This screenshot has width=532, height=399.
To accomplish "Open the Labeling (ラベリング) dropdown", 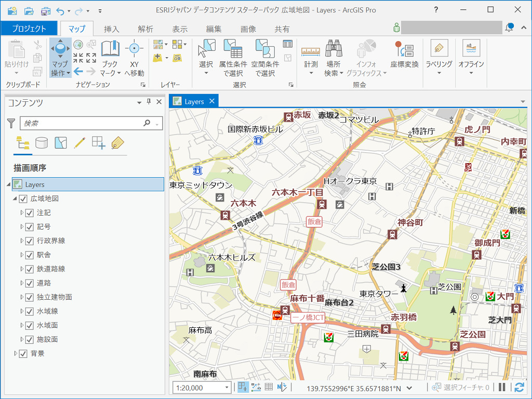I will pyautogui.click(x=439, y=73).
